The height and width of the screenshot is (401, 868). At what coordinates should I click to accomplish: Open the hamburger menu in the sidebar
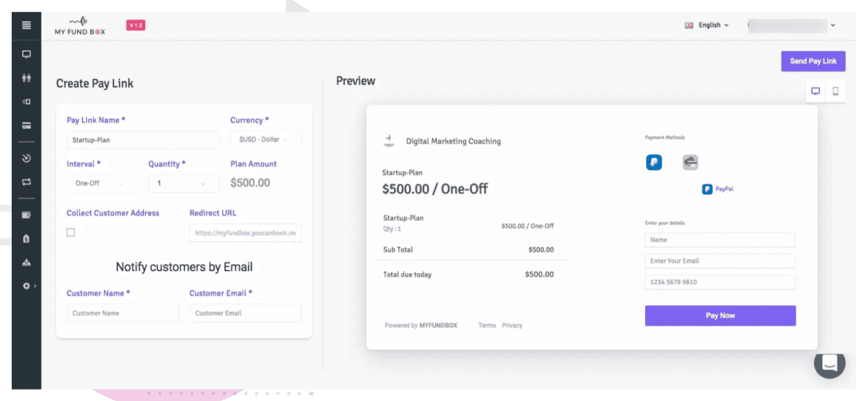pyautogui.click(x=26, y=25)
